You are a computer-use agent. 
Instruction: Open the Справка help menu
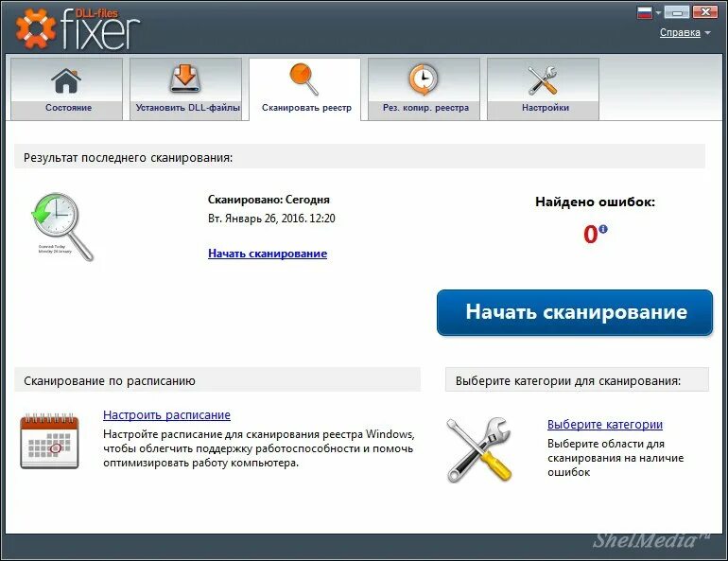point(680,32)
